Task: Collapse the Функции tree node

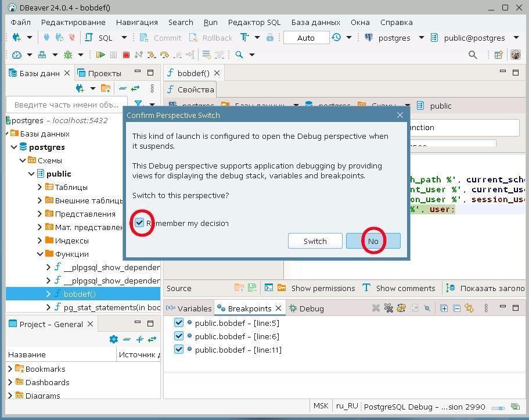Action: 40,254
